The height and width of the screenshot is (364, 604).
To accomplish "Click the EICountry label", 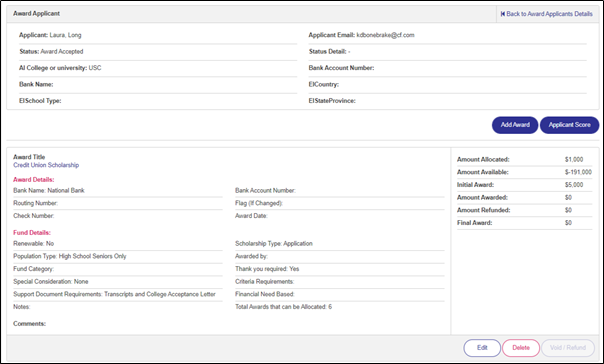I will point(324,84).
